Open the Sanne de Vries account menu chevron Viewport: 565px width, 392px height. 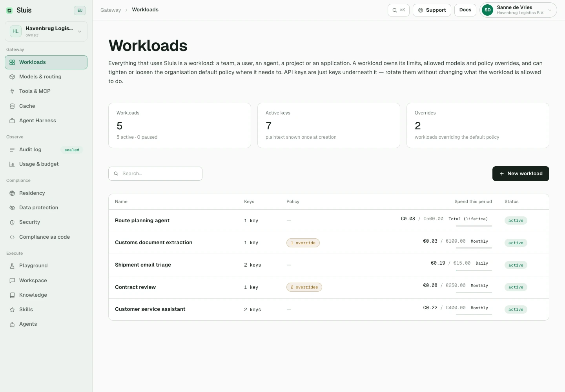(550, 10)
